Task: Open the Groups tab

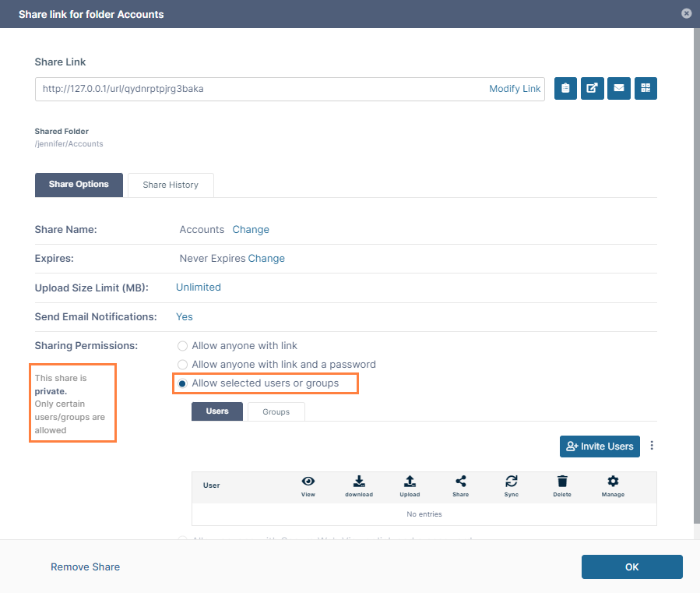Action: point(276,411)
